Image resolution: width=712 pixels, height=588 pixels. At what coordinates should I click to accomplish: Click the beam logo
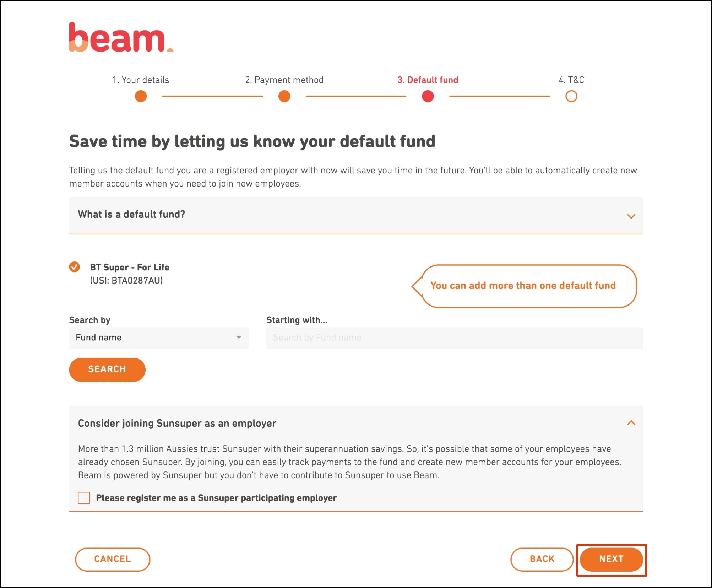pos(121,38)
